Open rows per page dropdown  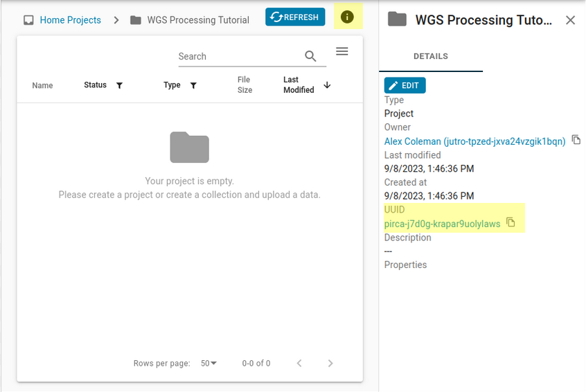pos(208,363)
